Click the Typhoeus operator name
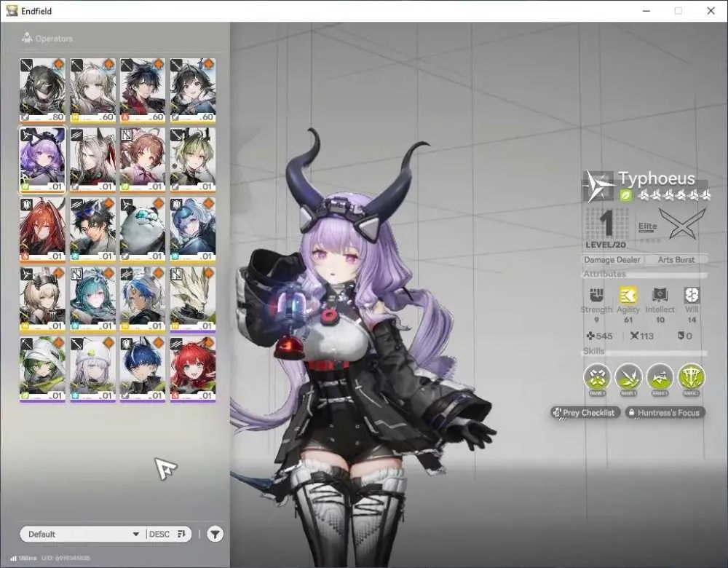 click(x=657, y=178)
